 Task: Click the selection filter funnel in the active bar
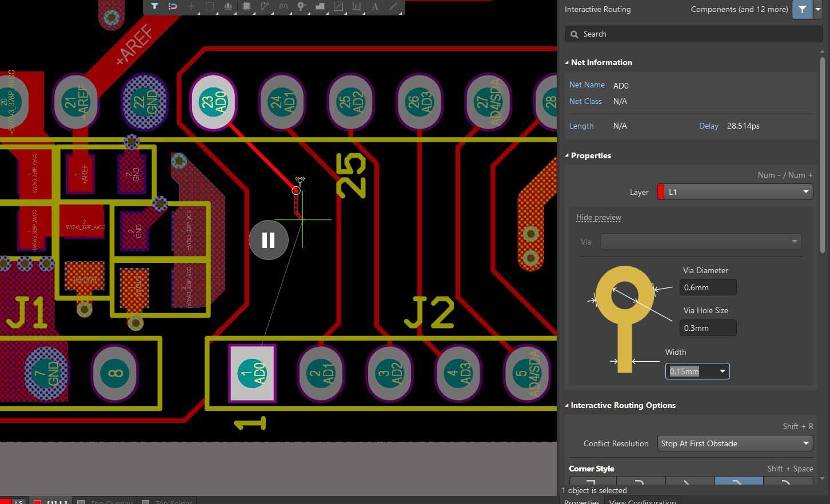[154, 6]
